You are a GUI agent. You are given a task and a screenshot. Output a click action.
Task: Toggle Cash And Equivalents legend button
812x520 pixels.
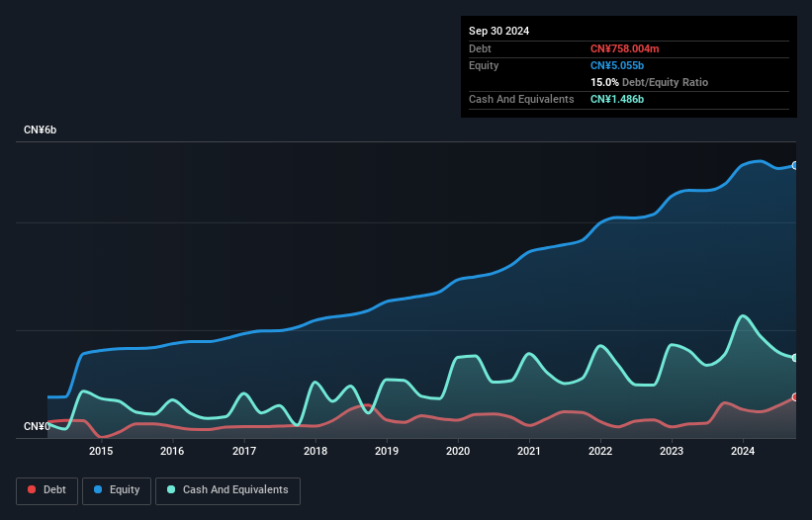click(x=227, y=490)
